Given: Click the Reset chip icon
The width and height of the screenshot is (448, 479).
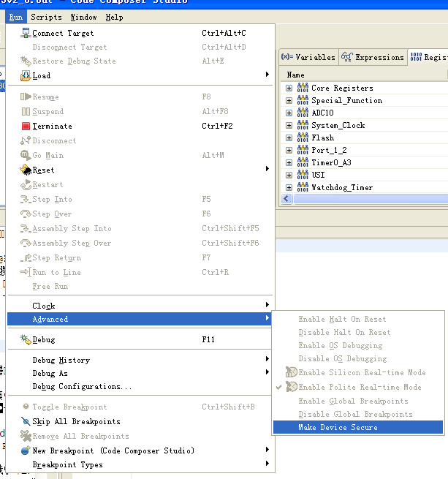Looking at the screenshot, I should (x=26, y=170).
